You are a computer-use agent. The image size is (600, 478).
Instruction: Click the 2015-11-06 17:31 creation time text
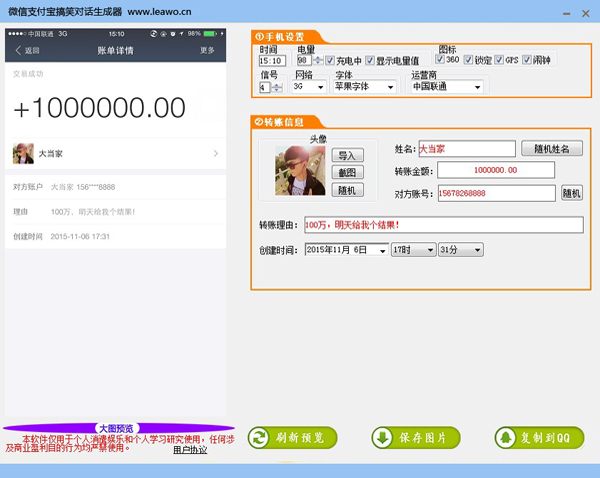(x=80, y=237)
